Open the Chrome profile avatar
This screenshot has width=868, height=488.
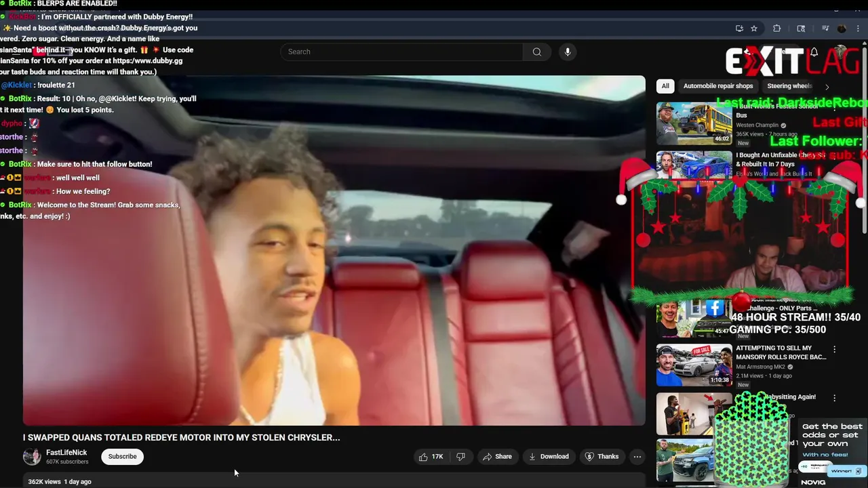pyautogui.click(x=842, y=28)
